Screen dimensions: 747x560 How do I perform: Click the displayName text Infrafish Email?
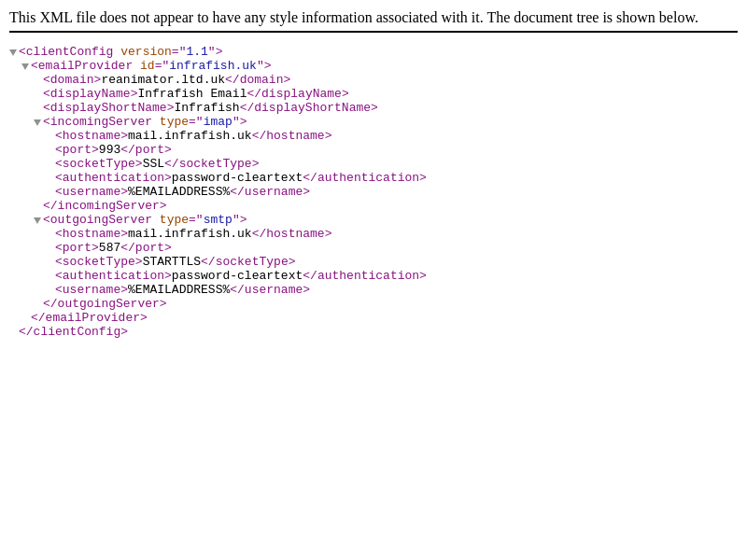pos(191,94)
